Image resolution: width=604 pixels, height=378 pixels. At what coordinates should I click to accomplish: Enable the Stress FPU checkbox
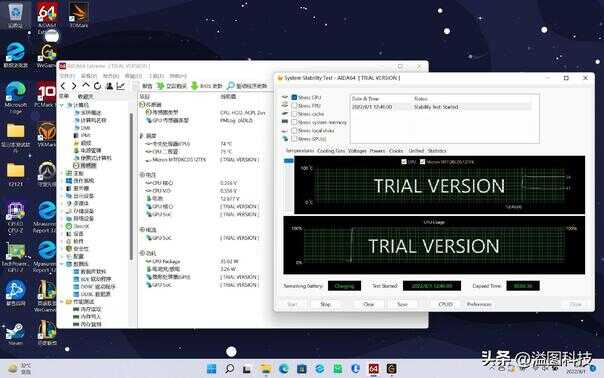point(294,106)
